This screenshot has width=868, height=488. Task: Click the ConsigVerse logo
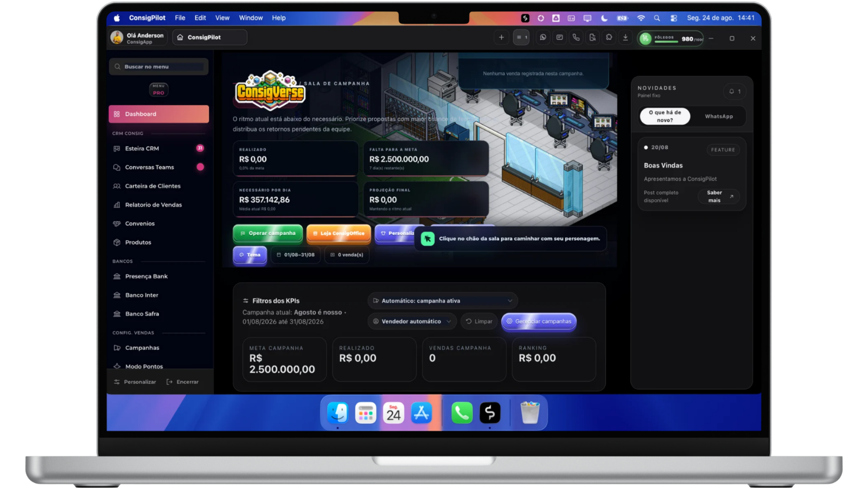tap(270, 91)
